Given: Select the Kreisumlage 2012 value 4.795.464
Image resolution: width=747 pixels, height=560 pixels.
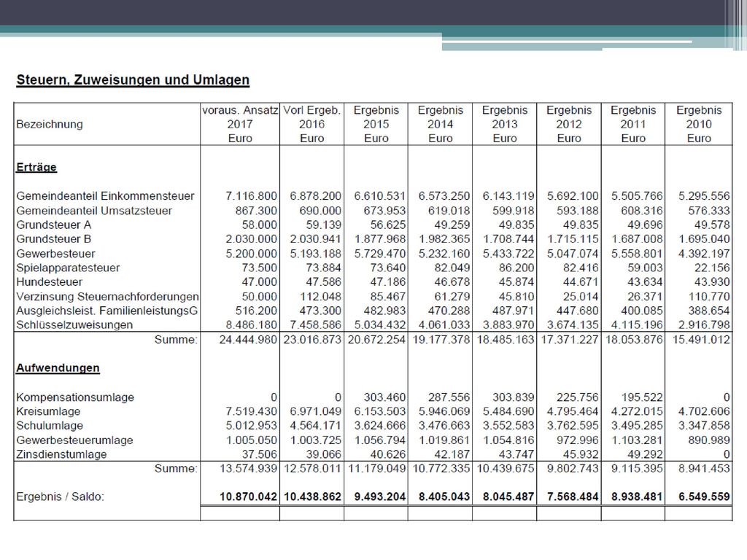Looking at the screenshot, I should (x=573, y=411).
